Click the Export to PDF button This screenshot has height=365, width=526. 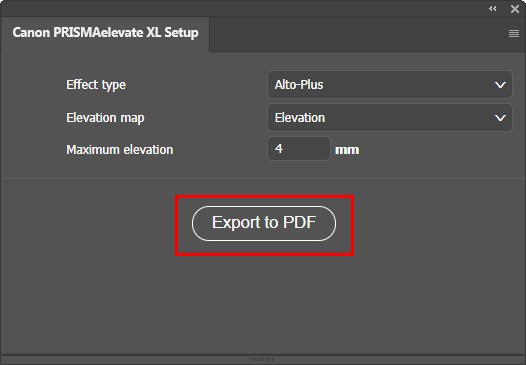click(264, 223)
